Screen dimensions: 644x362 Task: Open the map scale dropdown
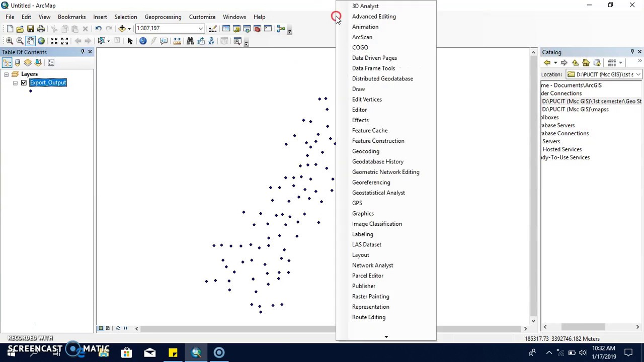(x=200, y=29)
